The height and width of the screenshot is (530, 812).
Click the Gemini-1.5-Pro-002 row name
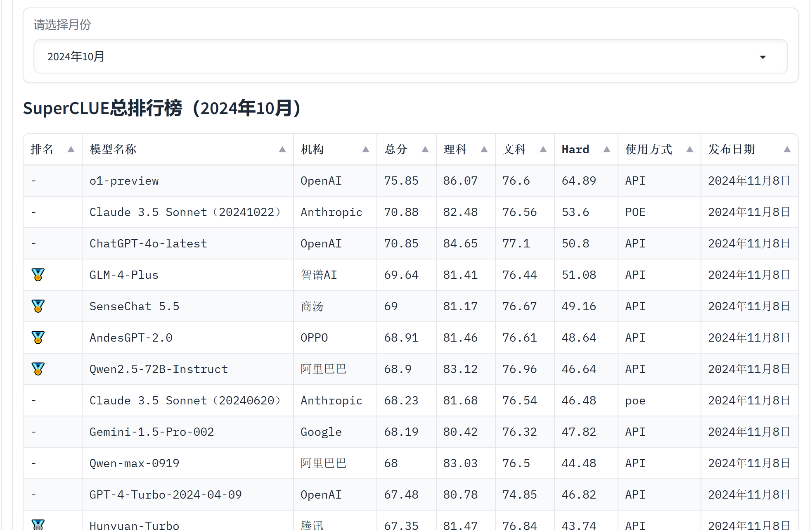click(152, 432)
